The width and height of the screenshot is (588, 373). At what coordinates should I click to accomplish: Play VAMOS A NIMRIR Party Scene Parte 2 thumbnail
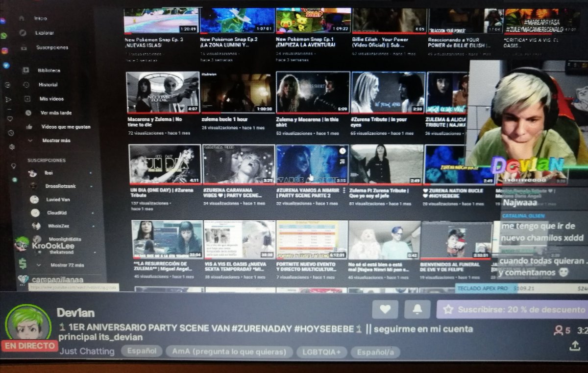313,164
